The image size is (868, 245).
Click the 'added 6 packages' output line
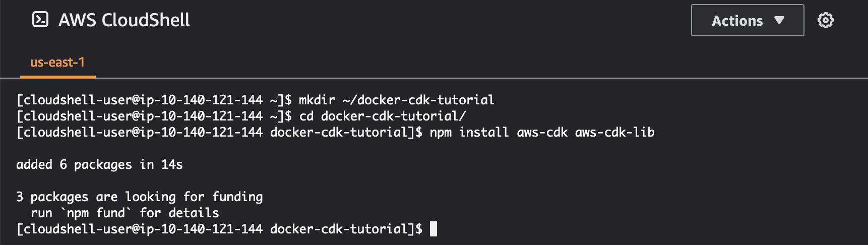[74, 165]
